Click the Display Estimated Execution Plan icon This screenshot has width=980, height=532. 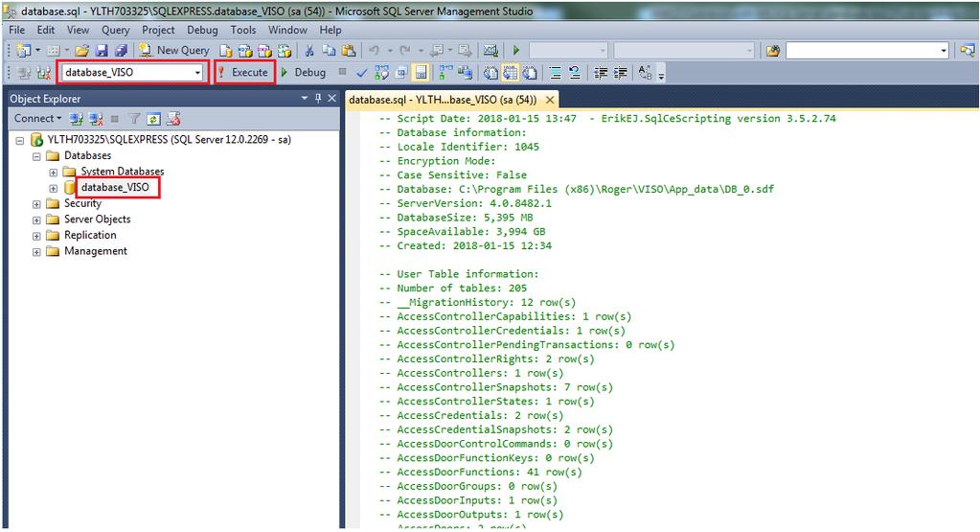tap(381, 73)
